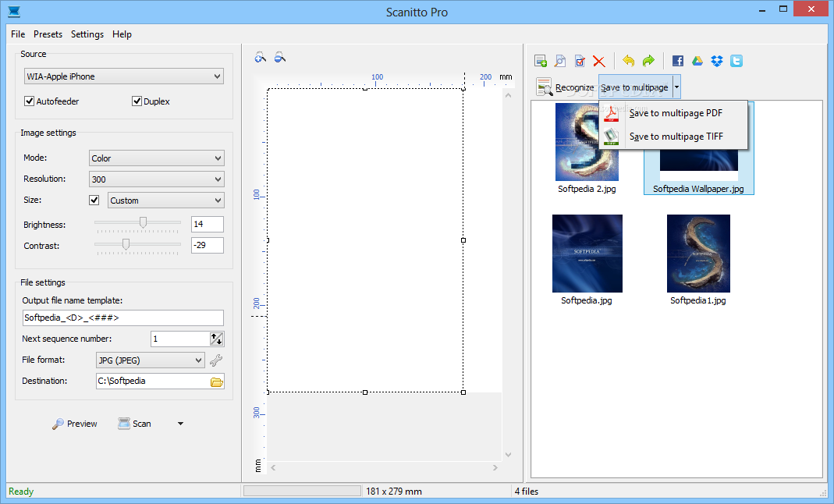Screen dimensions: 834x504
Task: Click the Save to multipage button
Action: tap(636, 87)
